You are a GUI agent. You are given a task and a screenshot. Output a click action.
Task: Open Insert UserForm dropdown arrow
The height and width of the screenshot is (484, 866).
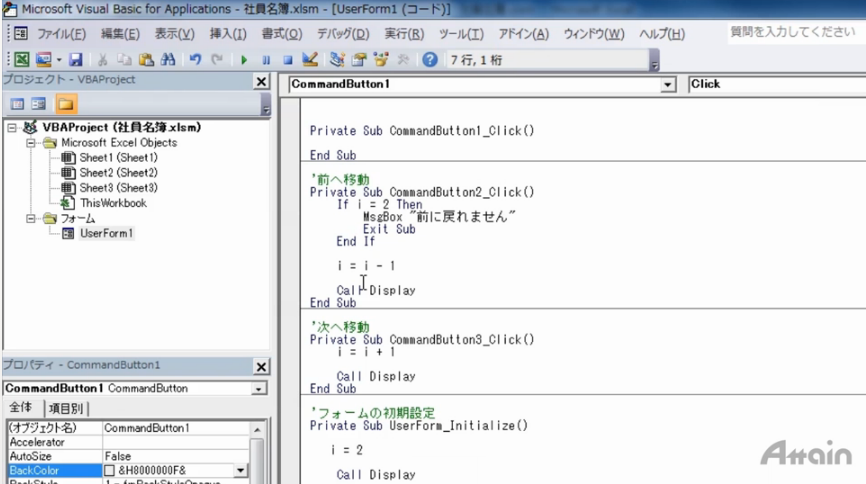[59, 59]
